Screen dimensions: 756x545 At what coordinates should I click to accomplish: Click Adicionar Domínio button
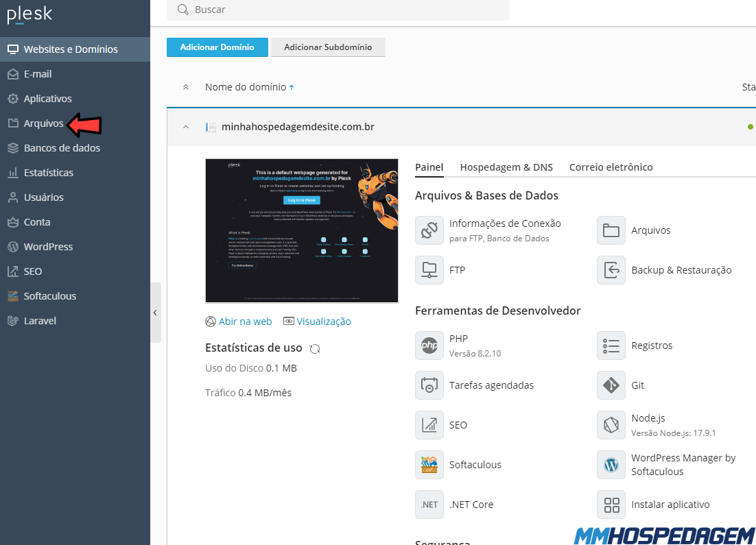pyautogui.click(x=217, y=47)
